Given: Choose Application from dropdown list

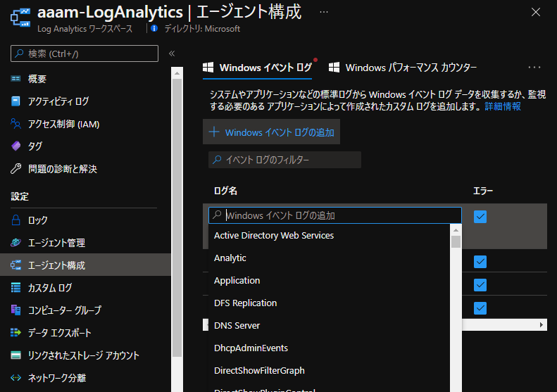Looking at the screenshot, I should (x=329, y=281).
